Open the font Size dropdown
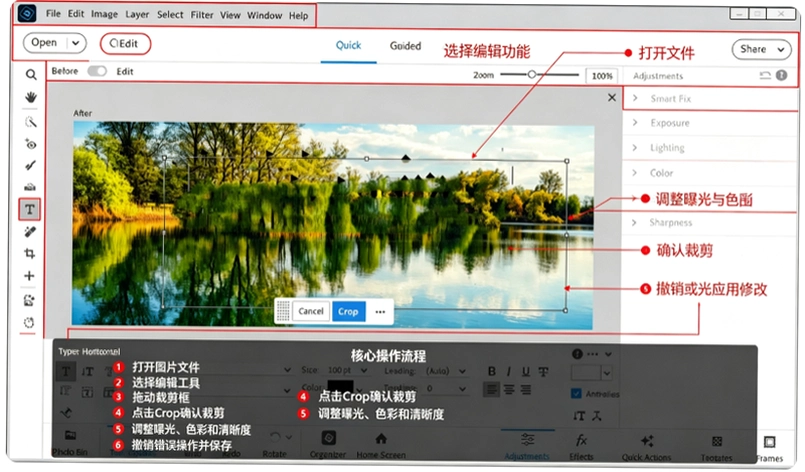805x472 pixels. coord(363,370)
